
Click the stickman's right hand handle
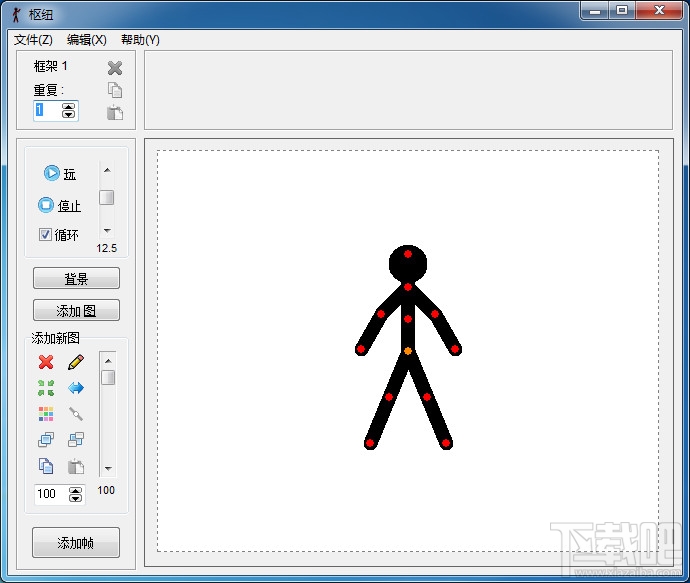[455, 349]
